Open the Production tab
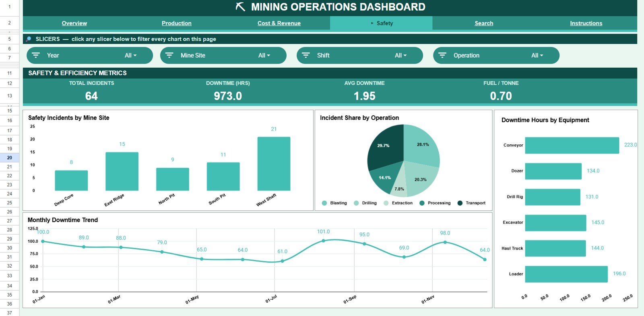The image size is (644, 316). point(177,23)
